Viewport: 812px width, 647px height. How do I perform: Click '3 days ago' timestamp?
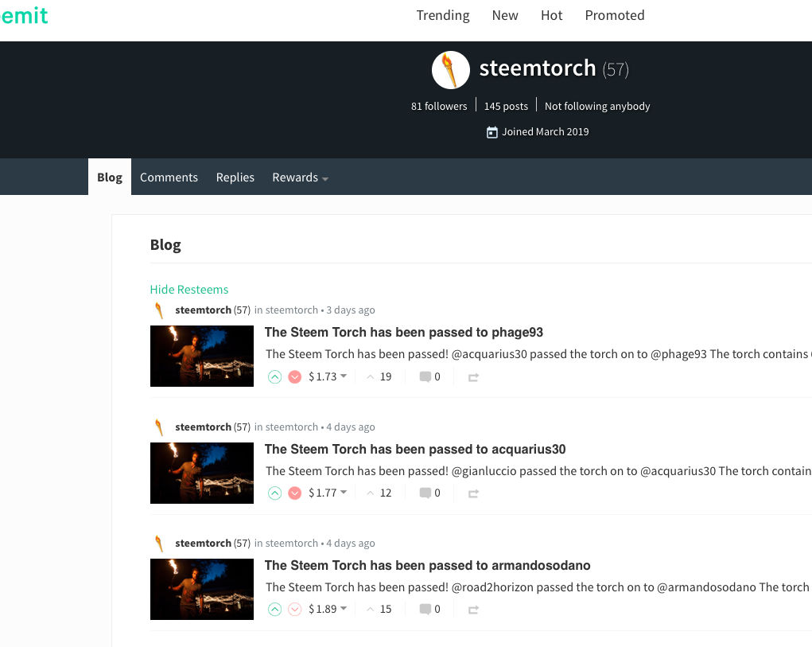pyautogui.click(x=351, y=310)
